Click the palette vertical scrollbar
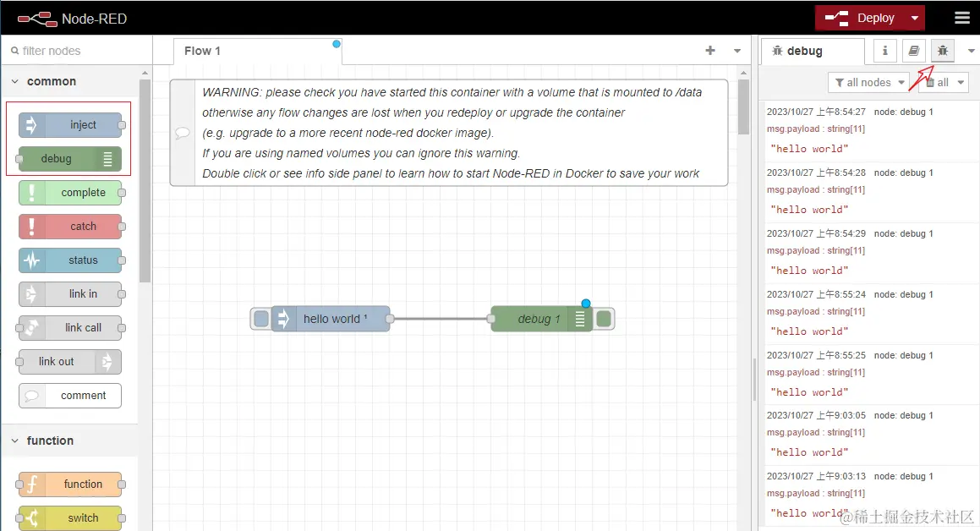Screen dimensions: 980x531 tap(145, 181)
